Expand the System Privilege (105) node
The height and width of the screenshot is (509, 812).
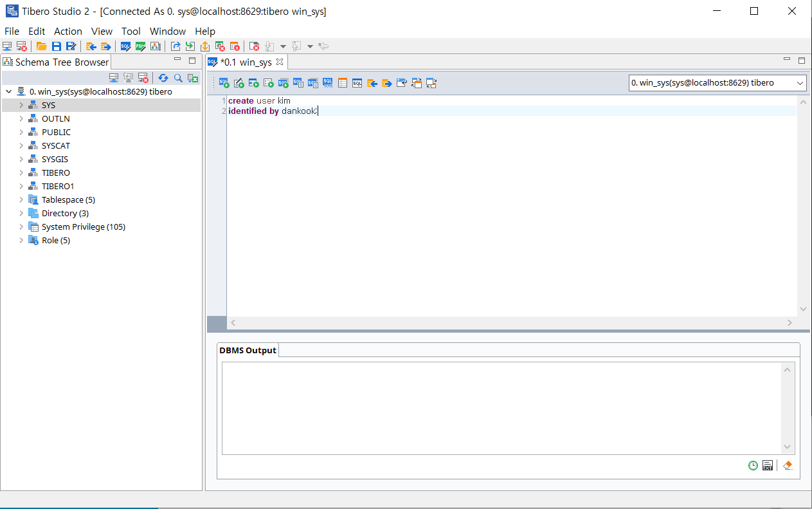(x=21, y=227)
